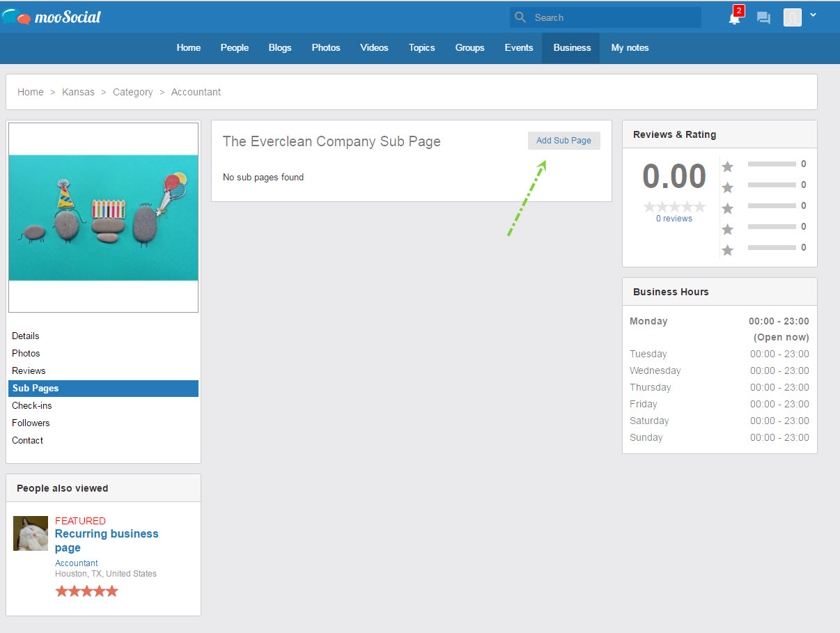Open the Recurring business page link
Screen dimensions: 840x633
(x=107, y=540)
